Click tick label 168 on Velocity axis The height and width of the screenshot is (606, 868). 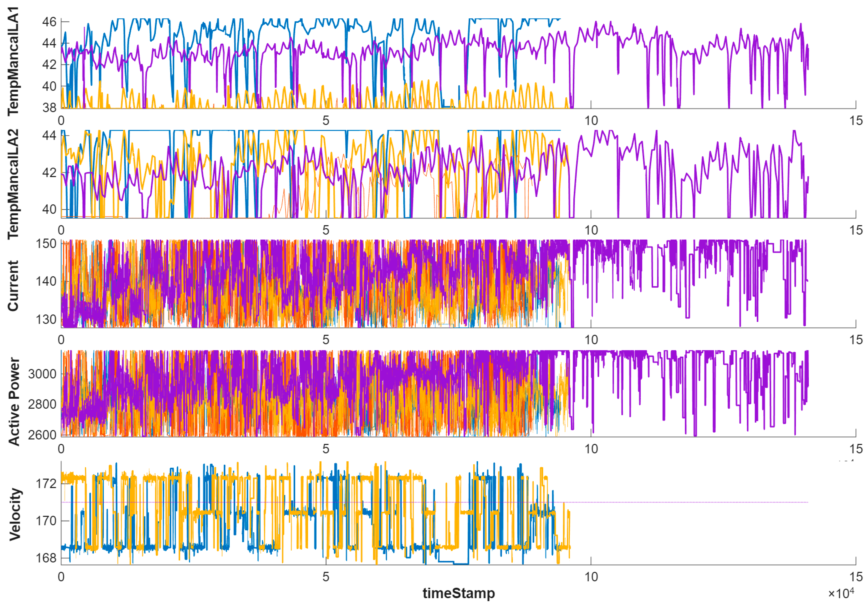[x=46, y=558]
